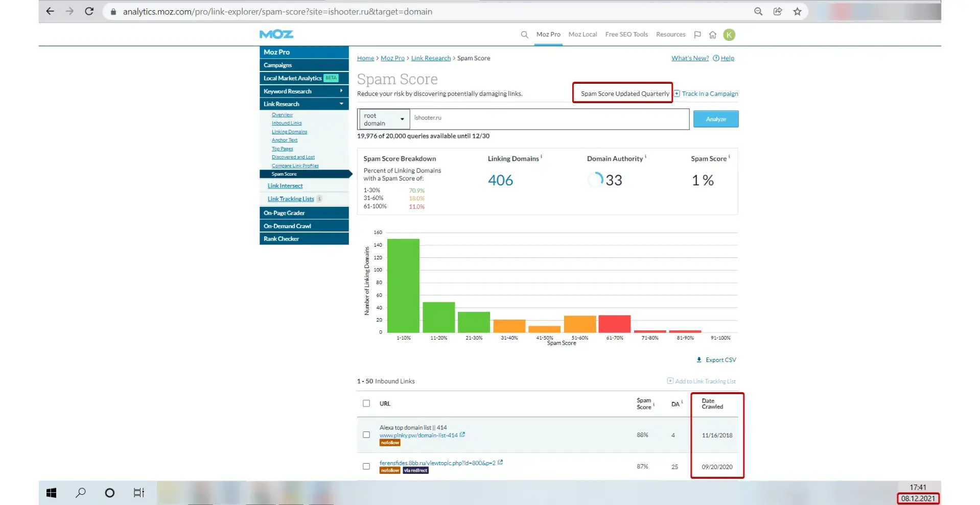Check the box for ferensfides.8bb.ru row
Image resolution: width=980 pixels, height=505 pixels.
366,467
